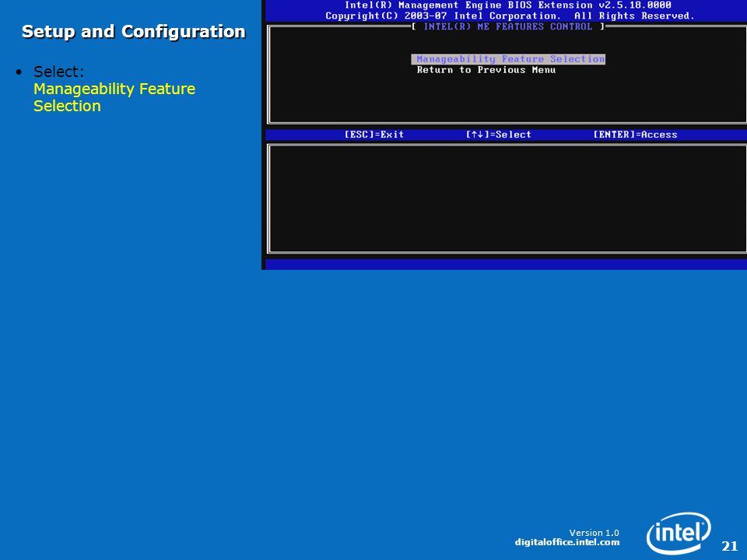Click the Copyright 2003-07 Intel Corporation line

[x=510, y=16]
